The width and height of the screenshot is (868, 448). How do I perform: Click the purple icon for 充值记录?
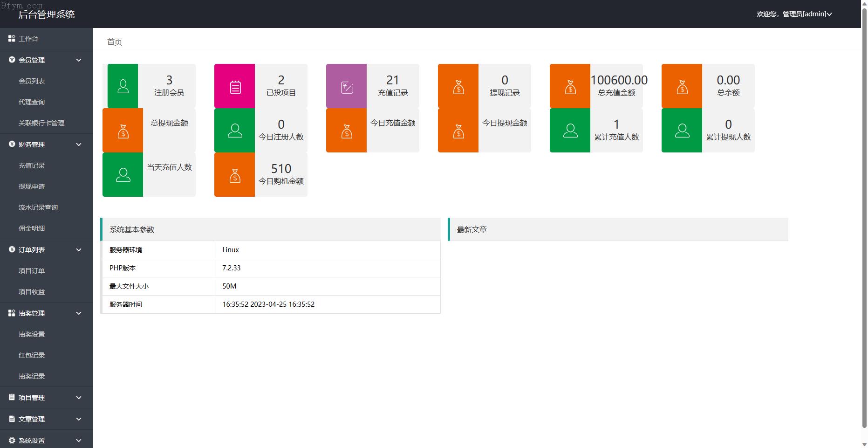347,87
